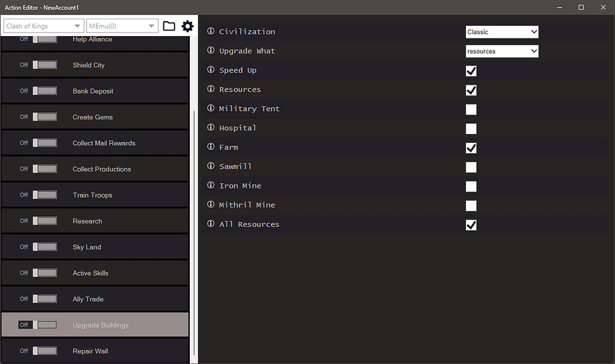Click the info icon beside All Resources
Viewport: 615px width, 364px height.
210,224
